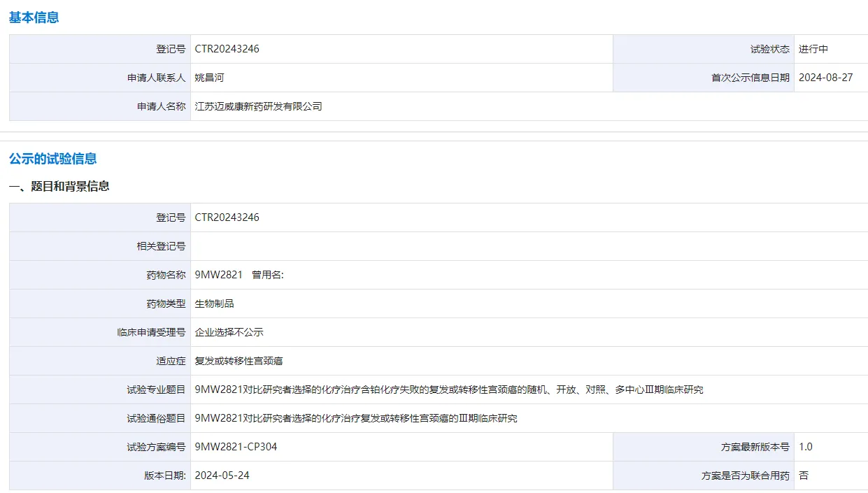
Task: Click the 企业选择不公示 acceptance number value
Action: click(x=229, y=332)
